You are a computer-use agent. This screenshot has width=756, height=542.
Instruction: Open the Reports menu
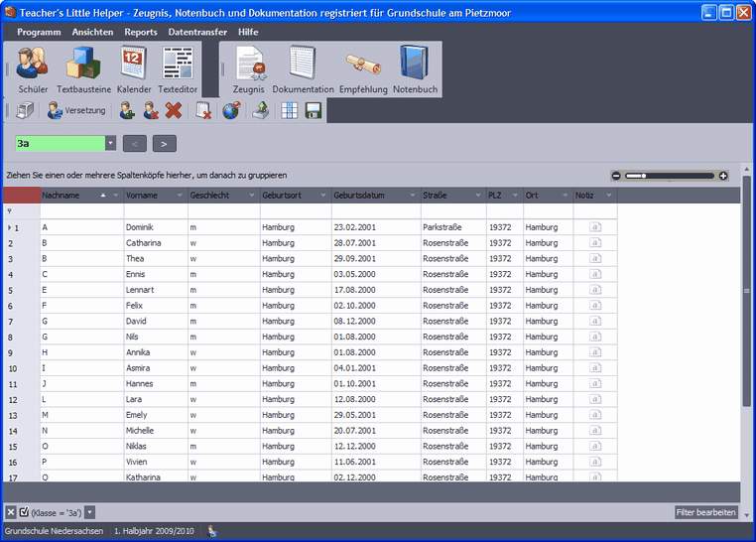pyautogui.click(x=141, y=32)
